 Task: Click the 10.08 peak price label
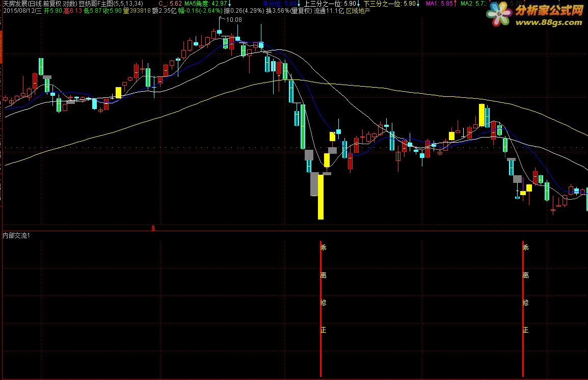[x=234, y=20]
